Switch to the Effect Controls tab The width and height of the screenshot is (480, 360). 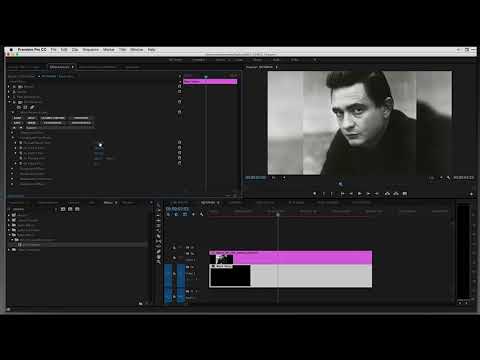coord(60,67)
